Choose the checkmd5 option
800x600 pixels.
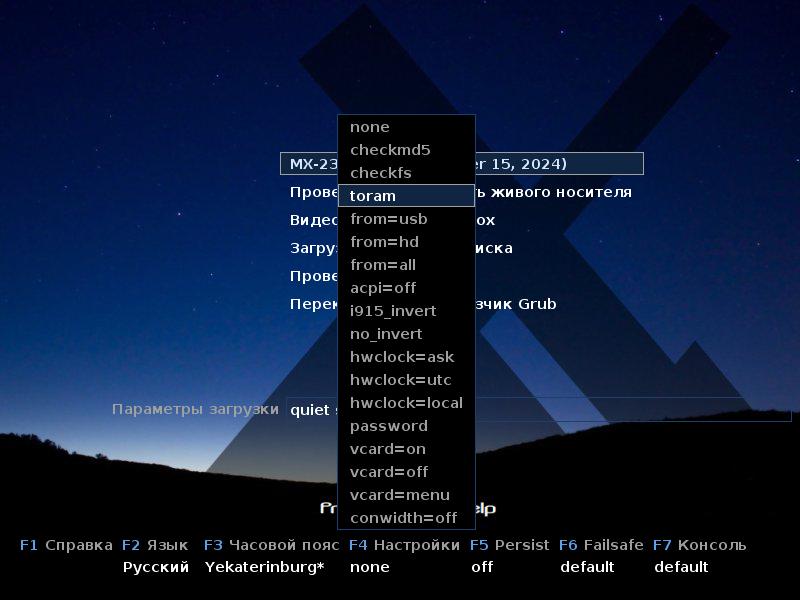pos(406,150)
